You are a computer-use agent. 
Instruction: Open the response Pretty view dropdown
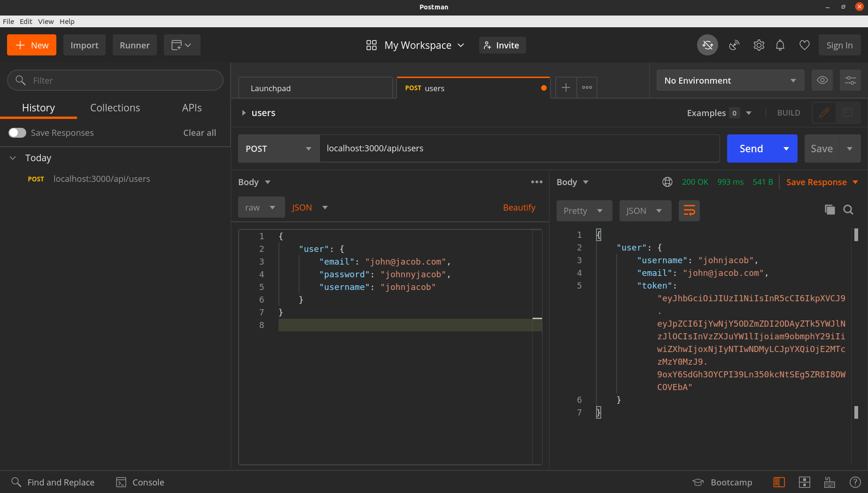coord(584,211)
